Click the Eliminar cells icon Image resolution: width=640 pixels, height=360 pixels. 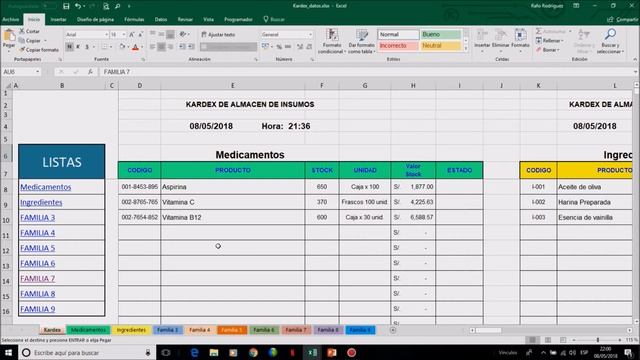(501, 35)
